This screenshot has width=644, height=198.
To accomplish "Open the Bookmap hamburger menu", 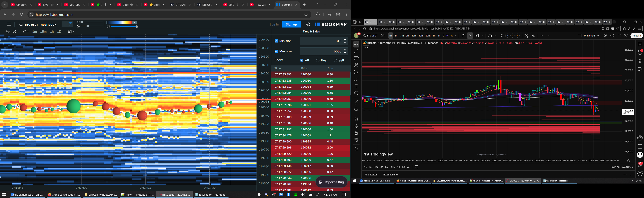I will click(x=9, y=24).
